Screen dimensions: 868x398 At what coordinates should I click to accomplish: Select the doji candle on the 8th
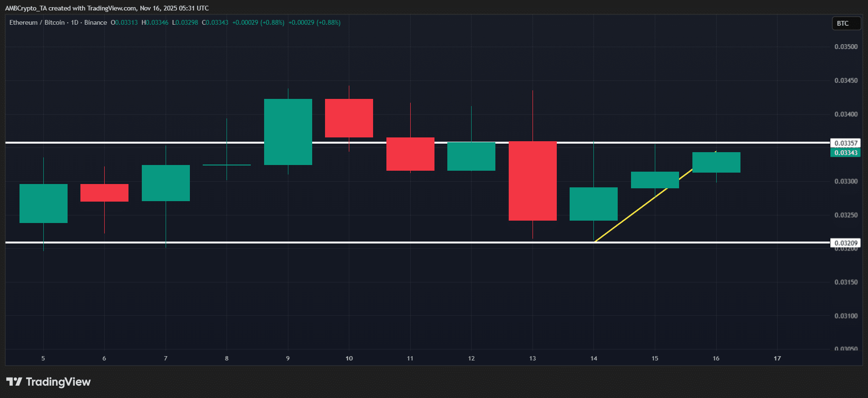(x=227, y=165)
